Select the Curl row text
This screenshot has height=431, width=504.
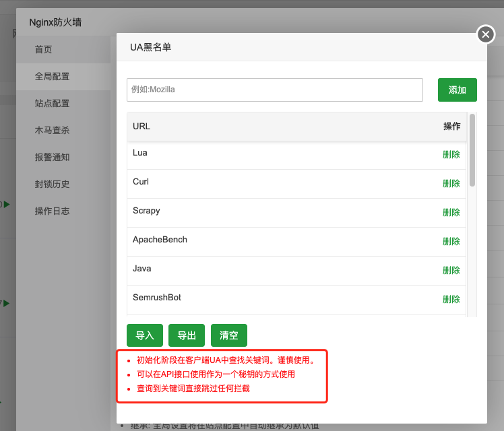pyautogui.click(x=141, y=182)
